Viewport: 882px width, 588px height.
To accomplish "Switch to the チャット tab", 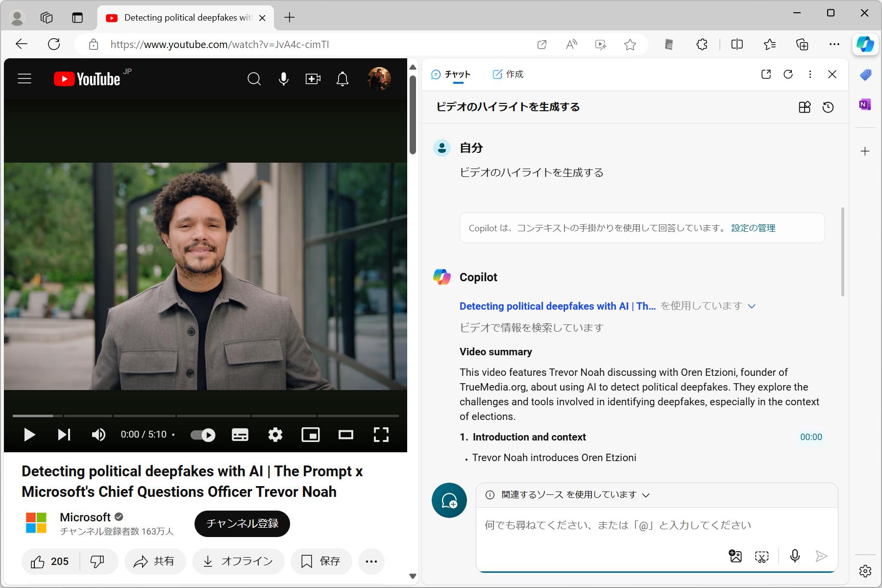I will [x=451, y=74].
